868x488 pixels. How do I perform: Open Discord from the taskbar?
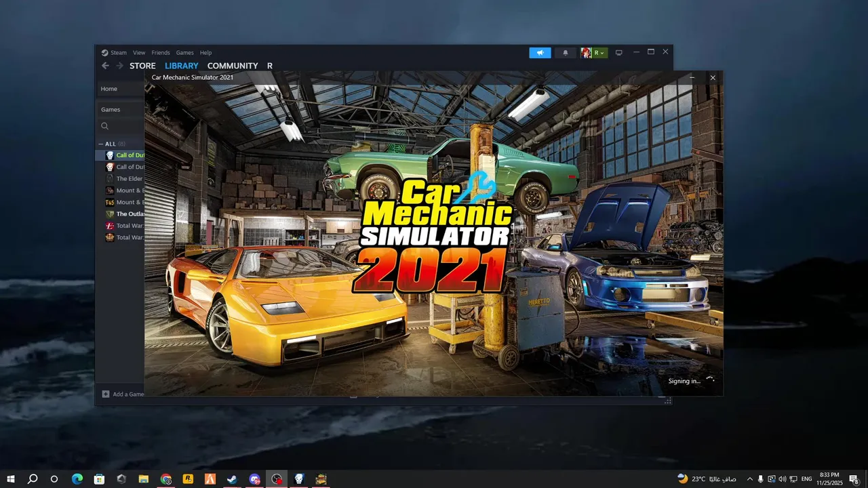(254, 479)
